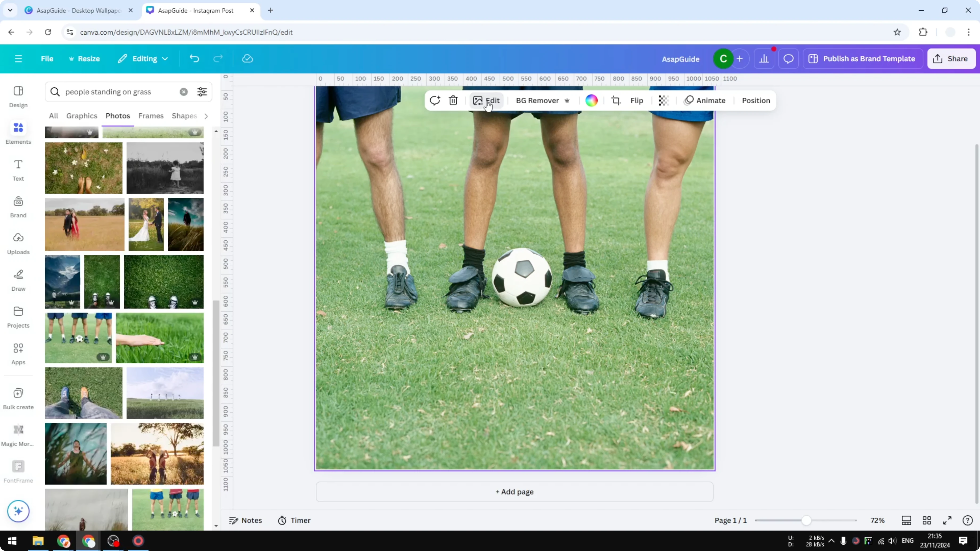This screenshot has width=980, height=551.
Task: Expand more tabs with the chevron arrow
Action: (206, 116)
